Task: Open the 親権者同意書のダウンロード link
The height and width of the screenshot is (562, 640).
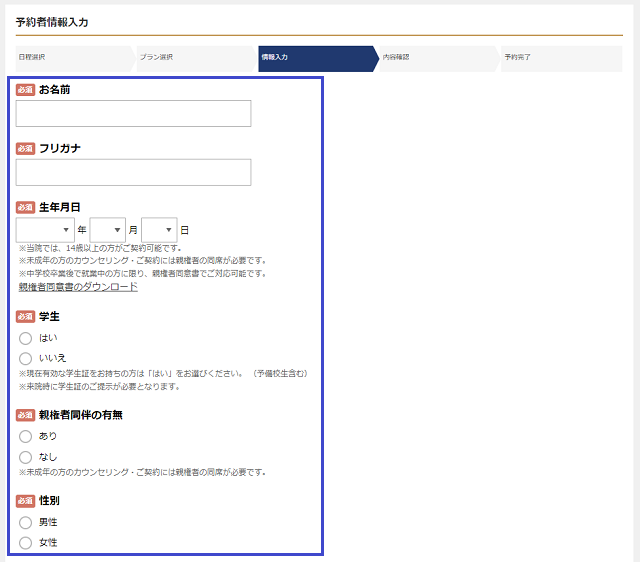Action: click(78, 287)
